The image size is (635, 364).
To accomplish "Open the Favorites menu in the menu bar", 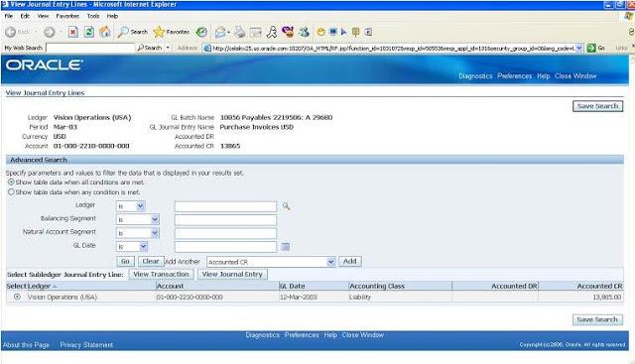I will coord(67,16).
